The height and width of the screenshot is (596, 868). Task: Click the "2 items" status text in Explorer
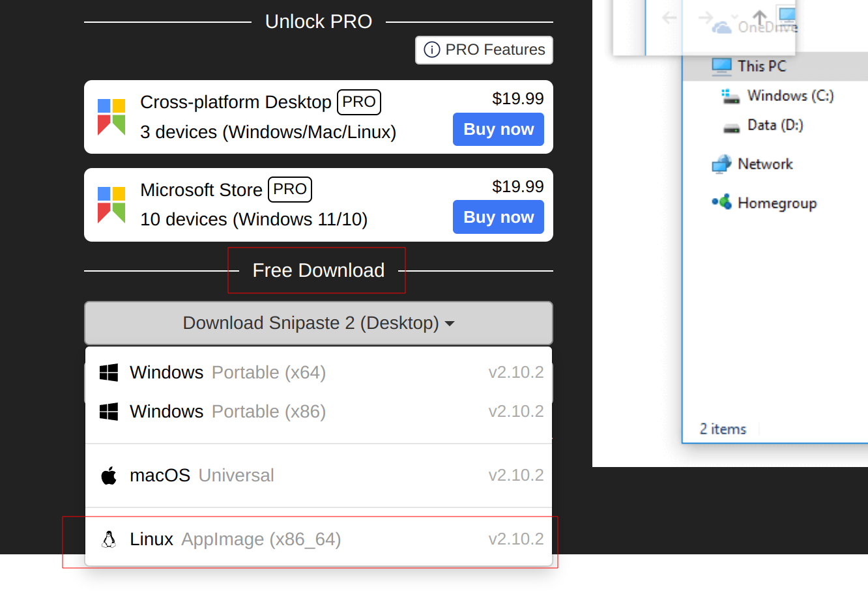(x=723, y=429)
